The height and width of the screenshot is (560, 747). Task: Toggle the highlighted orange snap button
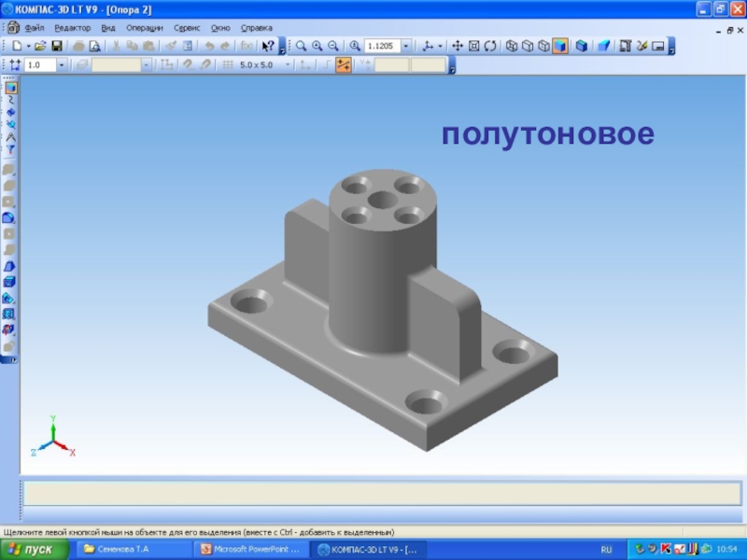click(x=343, y=64)
